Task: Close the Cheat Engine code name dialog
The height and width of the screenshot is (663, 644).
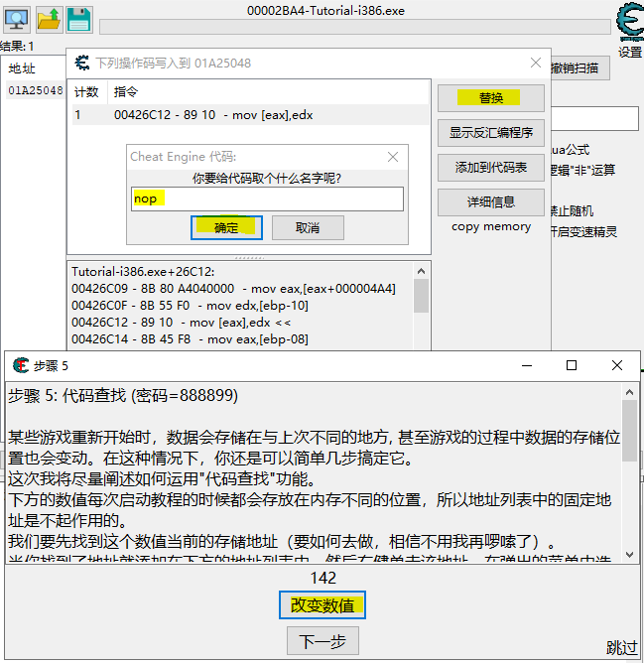Action: pos(393,157)
